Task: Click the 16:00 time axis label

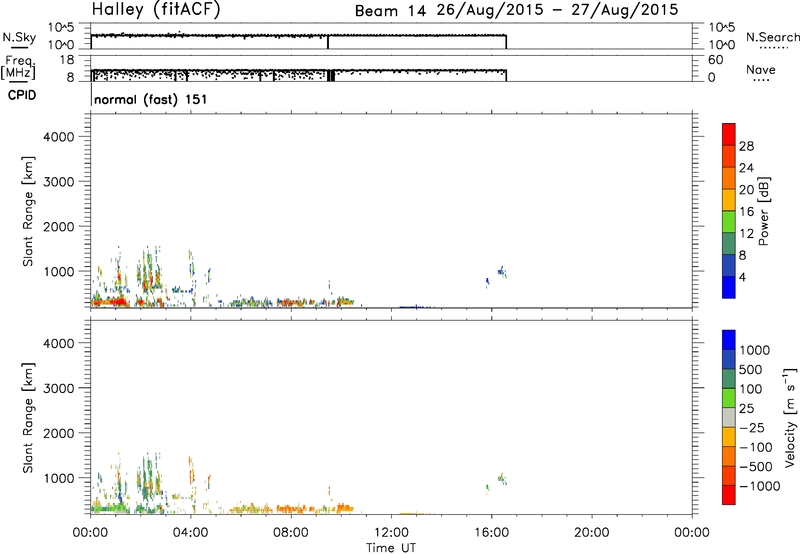Action: 491,533
